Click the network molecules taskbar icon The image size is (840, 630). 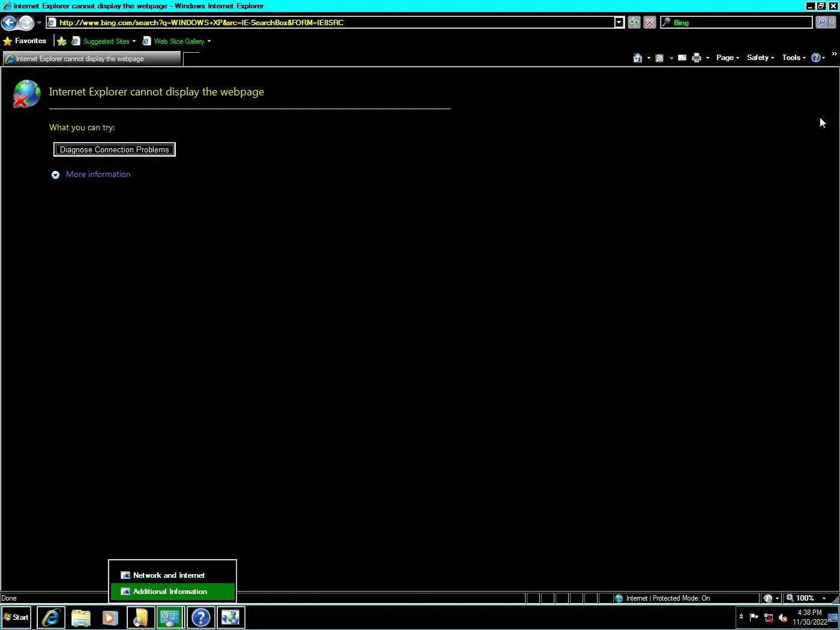[230, 617]
